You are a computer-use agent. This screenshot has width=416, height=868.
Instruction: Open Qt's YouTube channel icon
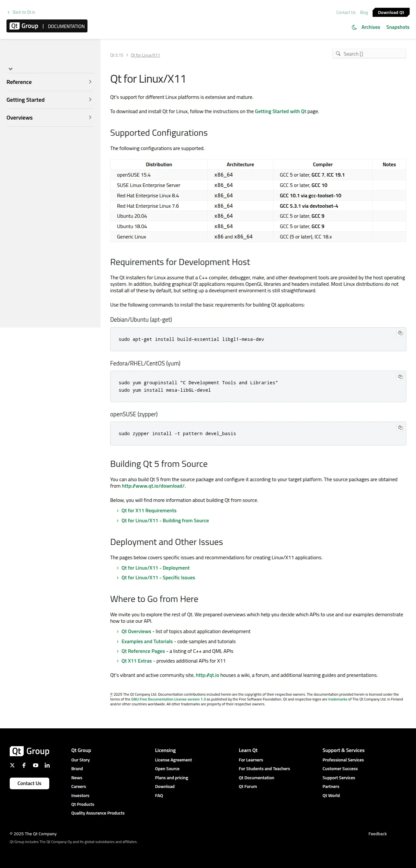tap(35, 765)
